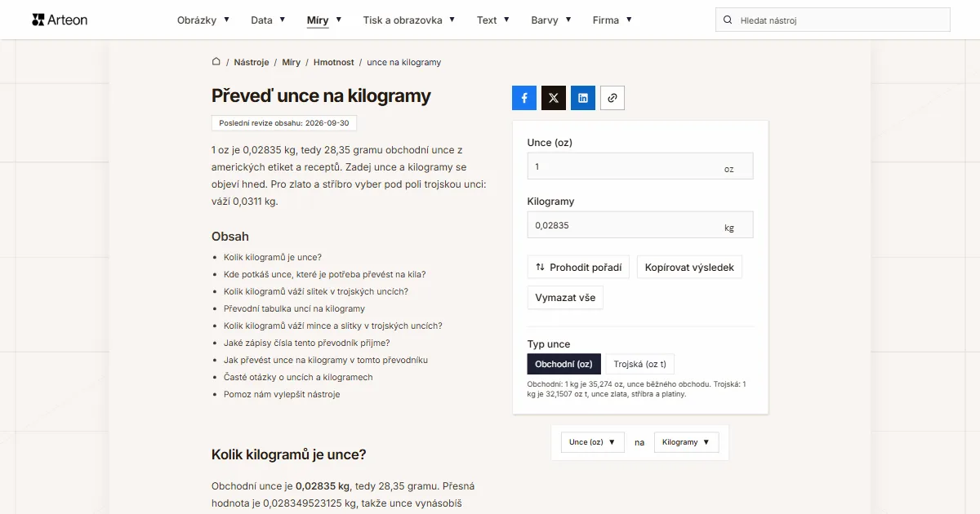Jump to 'Pomoz nám vylepšit nástroje' link

(x=282, y=394)
